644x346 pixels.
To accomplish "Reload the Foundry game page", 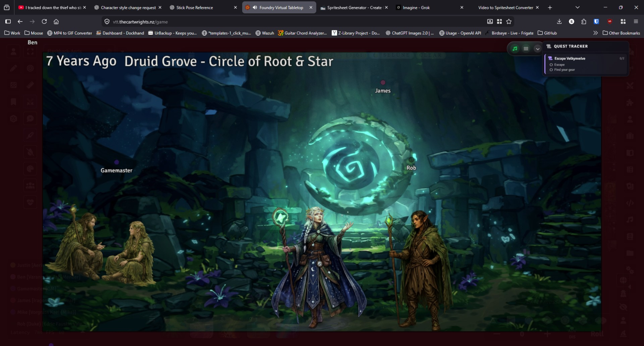I will [x=44, y=21].
